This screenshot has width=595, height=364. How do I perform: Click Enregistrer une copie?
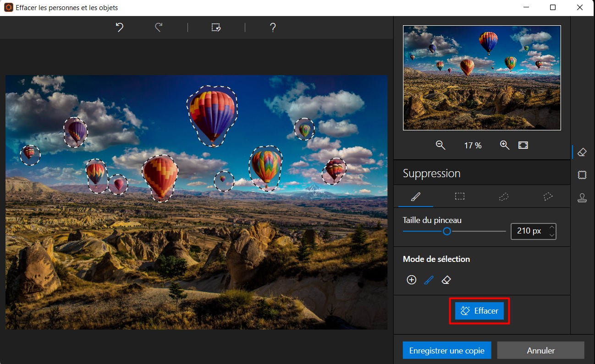point(447,351)
